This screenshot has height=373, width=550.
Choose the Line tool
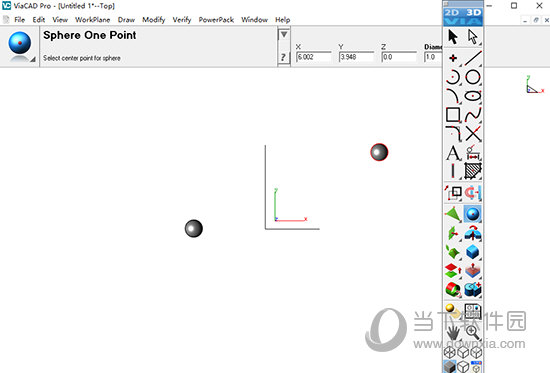[x=473, y=58]
